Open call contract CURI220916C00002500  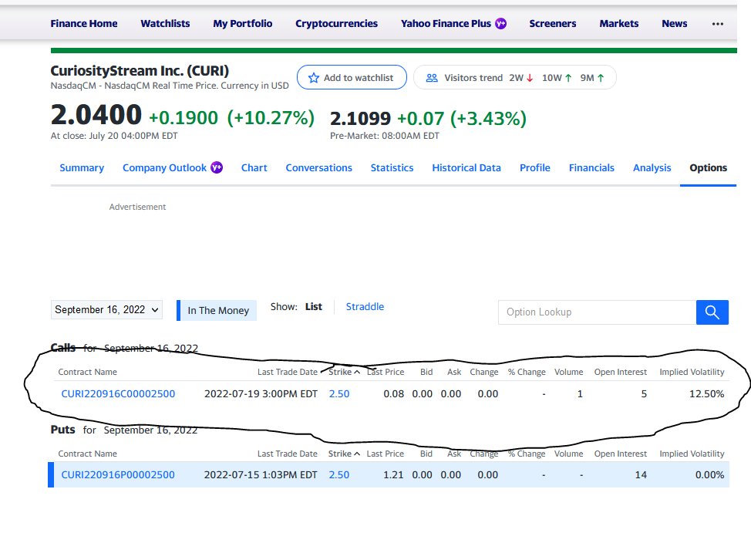pyautogui.click(x=118, y=393)
